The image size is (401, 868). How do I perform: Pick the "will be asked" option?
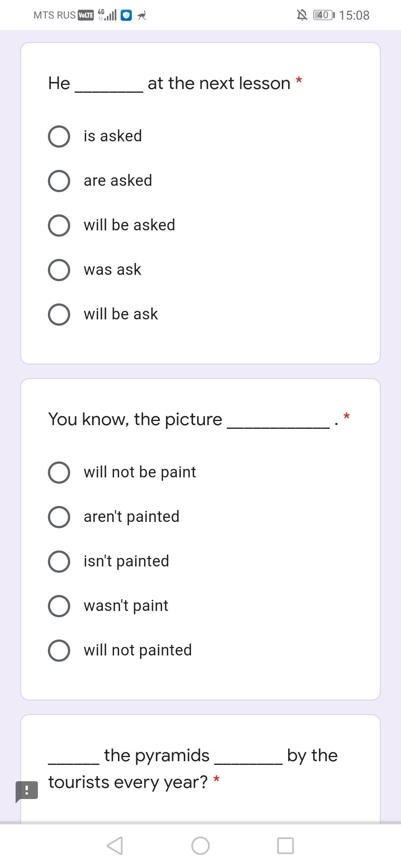click(59, 225)
